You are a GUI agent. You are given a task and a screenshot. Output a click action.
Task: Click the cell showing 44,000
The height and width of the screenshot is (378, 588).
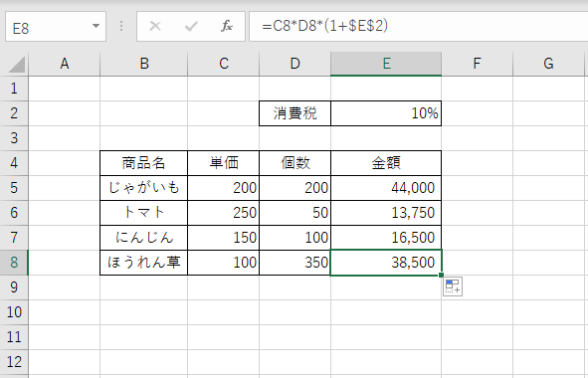[x=386, y=188]
